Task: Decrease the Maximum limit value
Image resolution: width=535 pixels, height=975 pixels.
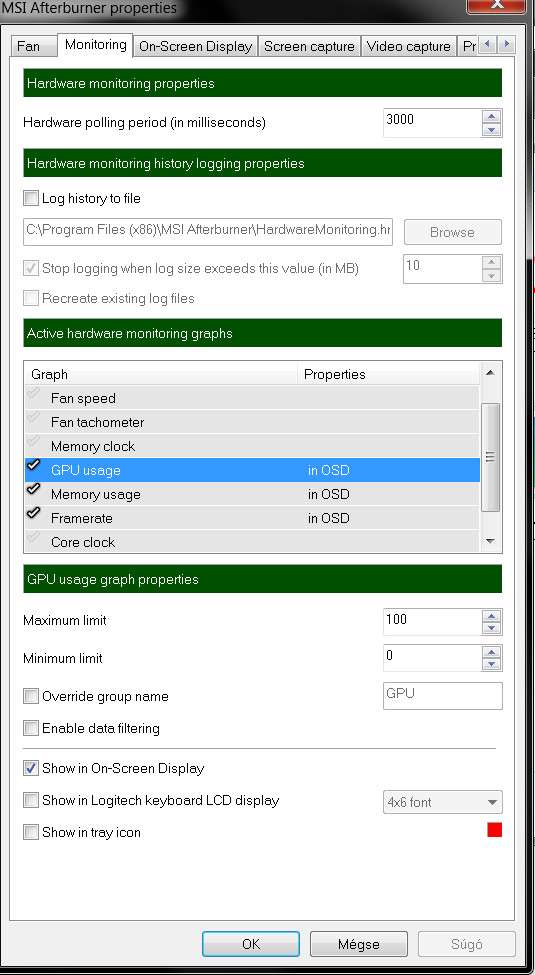Action: tap(491, 628)
